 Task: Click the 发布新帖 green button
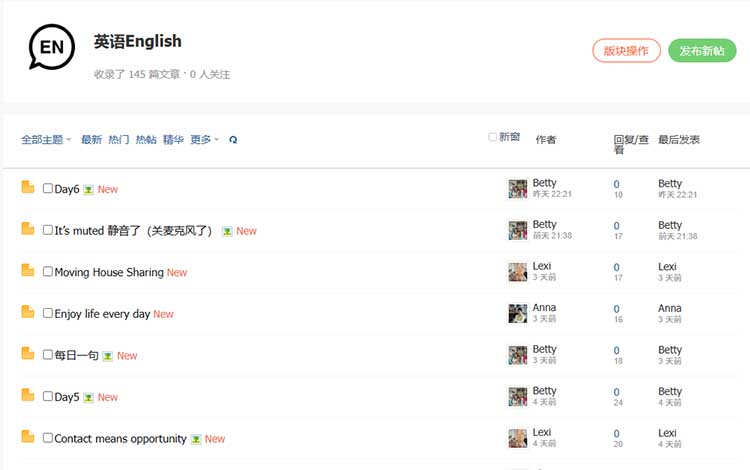(702, 51)
